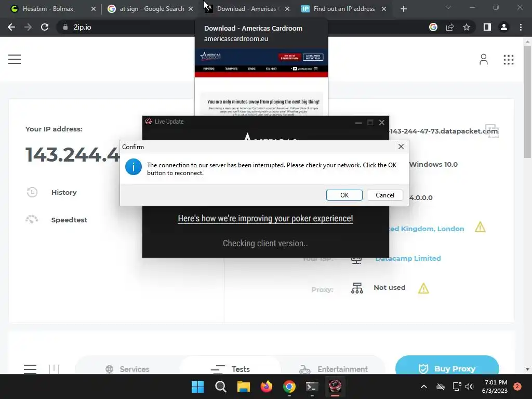The image size is (532, 399).
Task: Switch to Download - Americas Cardroom tab
Action: click(x=246, y=9)
